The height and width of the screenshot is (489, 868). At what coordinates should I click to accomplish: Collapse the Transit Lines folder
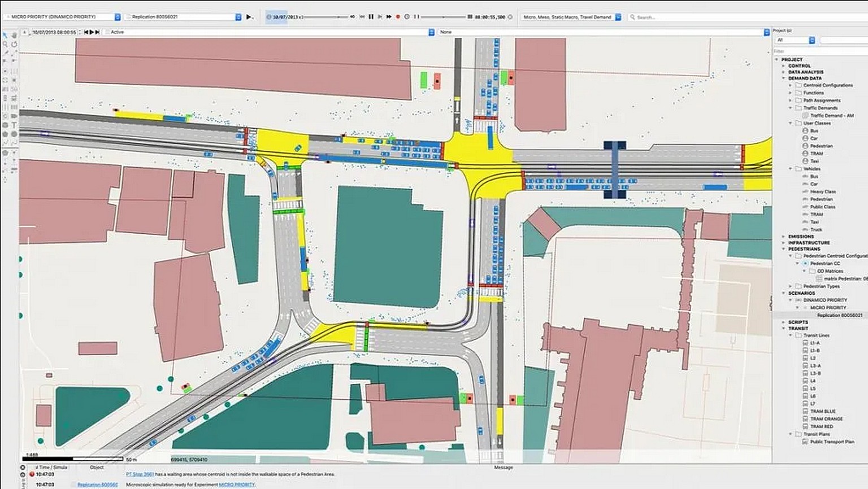point(791,335)
